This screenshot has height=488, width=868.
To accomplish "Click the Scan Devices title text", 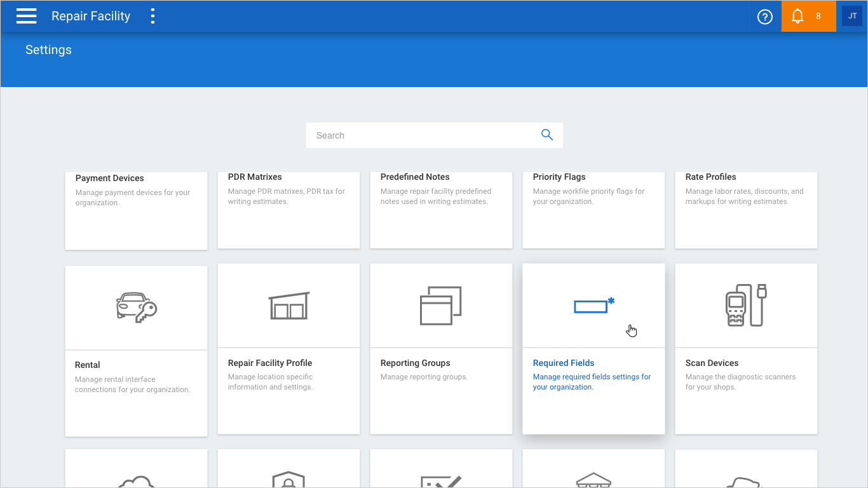I will pos(712,363).
